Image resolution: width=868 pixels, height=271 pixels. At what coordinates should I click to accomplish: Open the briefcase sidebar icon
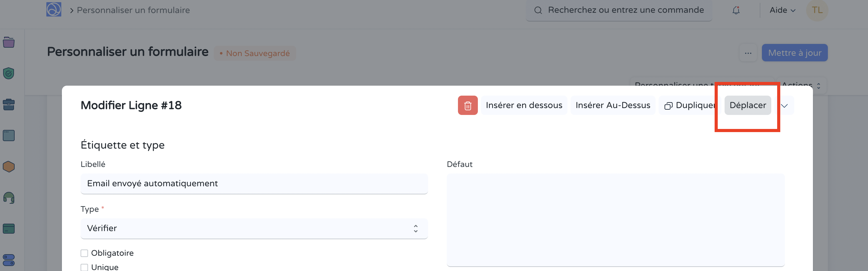[9, 104]
